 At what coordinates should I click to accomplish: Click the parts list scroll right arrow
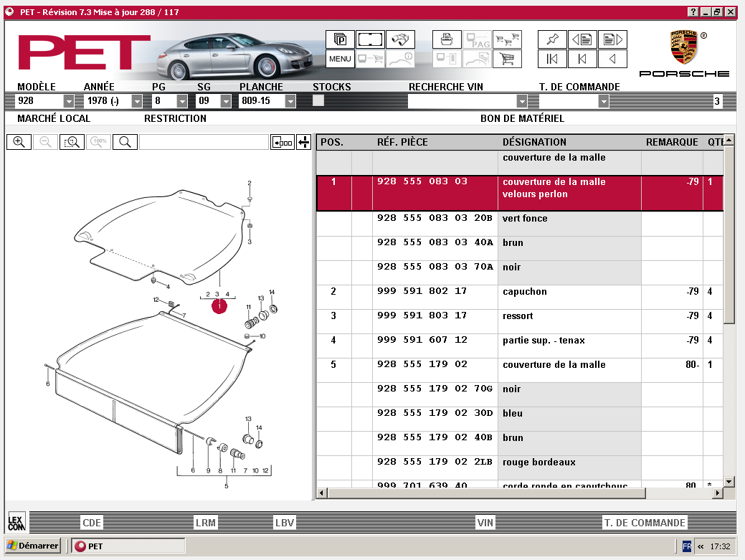(718, 493)
